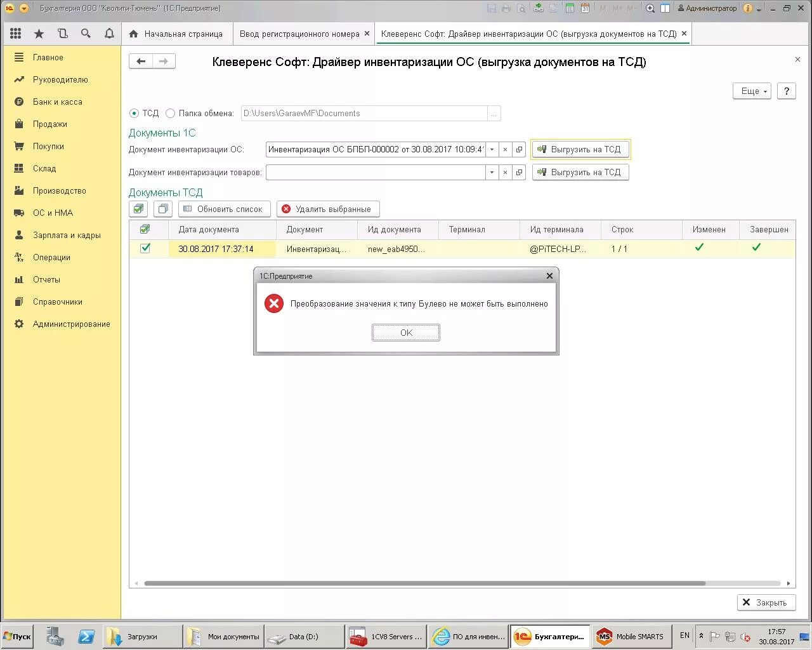Screen dimensions: 812x650
Task: Click Выгрузить на ТСД for инвентаризации ОС
Action: click(x=580, y=150)
